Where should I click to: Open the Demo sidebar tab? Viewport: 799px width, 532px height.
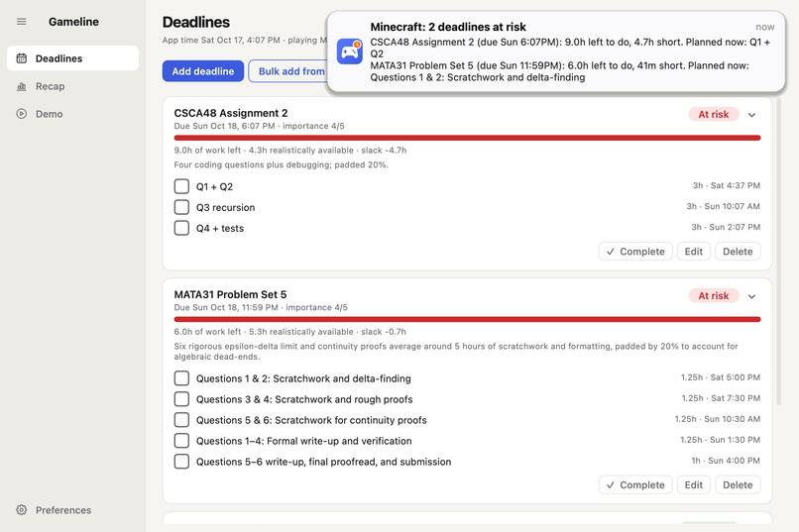click(73, 114)
